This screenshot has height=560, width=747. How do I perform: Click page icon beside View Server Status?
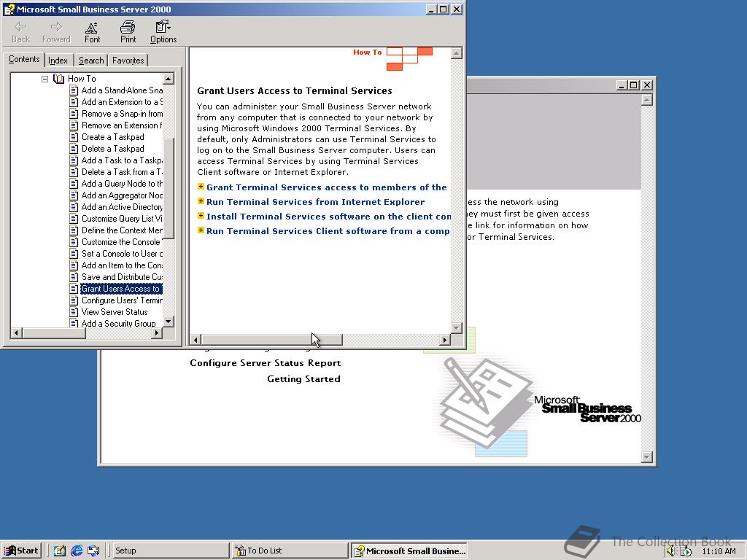pos(74,312)
